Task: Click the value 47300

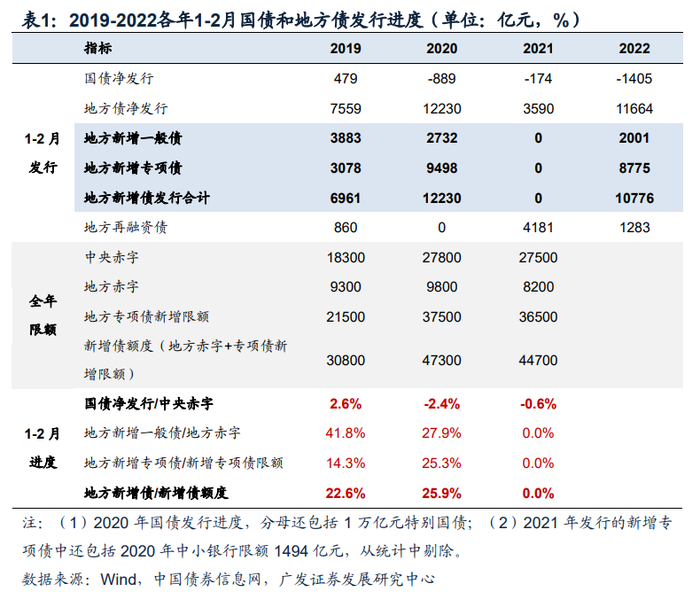Action: pyautogui.click(x=442, y=360)
